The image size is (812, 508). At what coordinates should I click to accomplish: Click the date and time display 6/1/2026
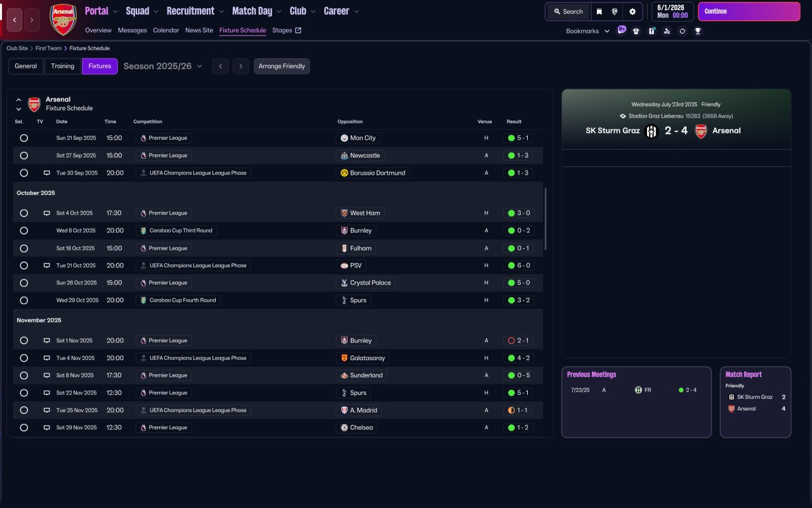click(672, 11)
